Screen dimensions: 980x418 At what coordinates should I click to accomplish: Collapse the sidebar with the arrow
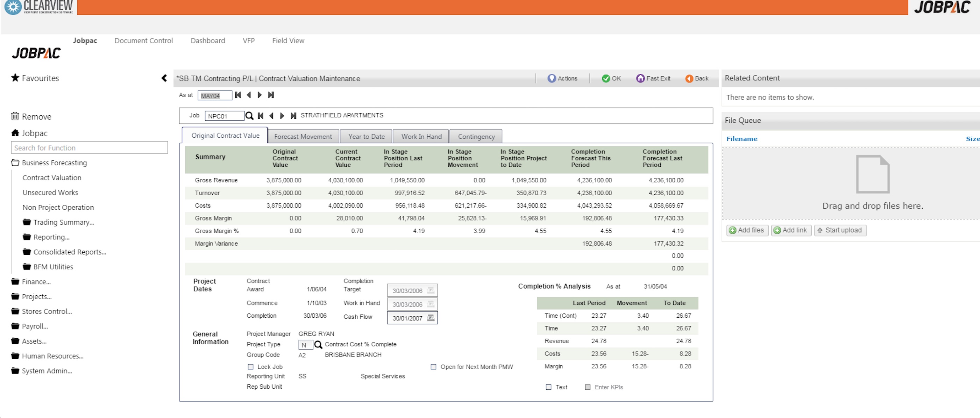point(164,78)
